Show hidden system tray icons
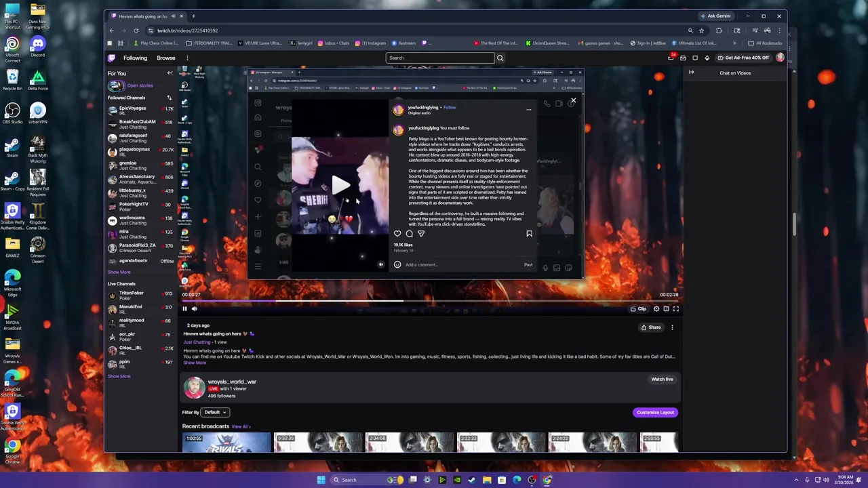Screen dimensions: 868x488 click(x=796, y=480)
